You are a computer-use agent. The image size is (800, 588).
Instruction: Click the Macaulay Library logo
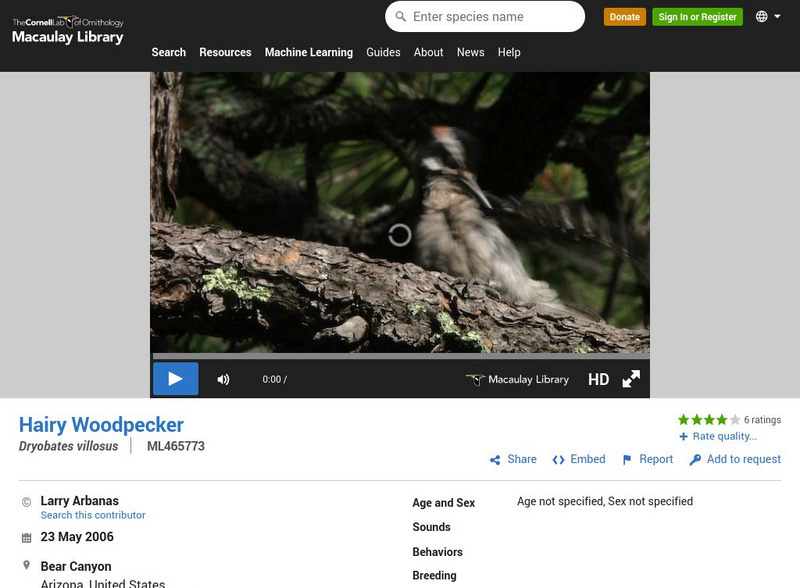[x=68, y=30]
